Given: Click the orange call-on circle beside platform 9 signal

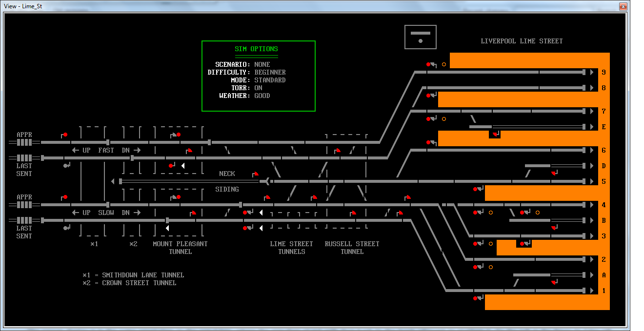Looking at the screenshot, I should tap(444, 64).
